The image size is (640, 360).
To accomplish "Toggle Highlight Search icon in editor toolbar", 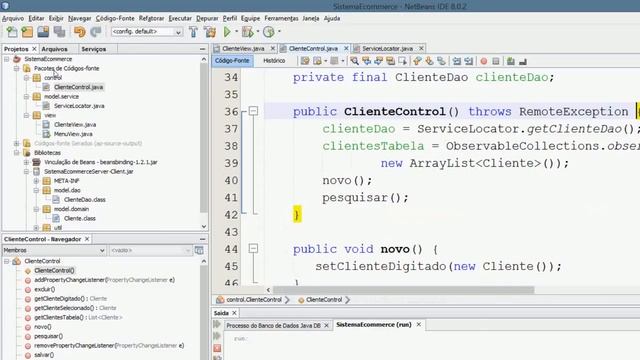I will click(x=391, y=61).
